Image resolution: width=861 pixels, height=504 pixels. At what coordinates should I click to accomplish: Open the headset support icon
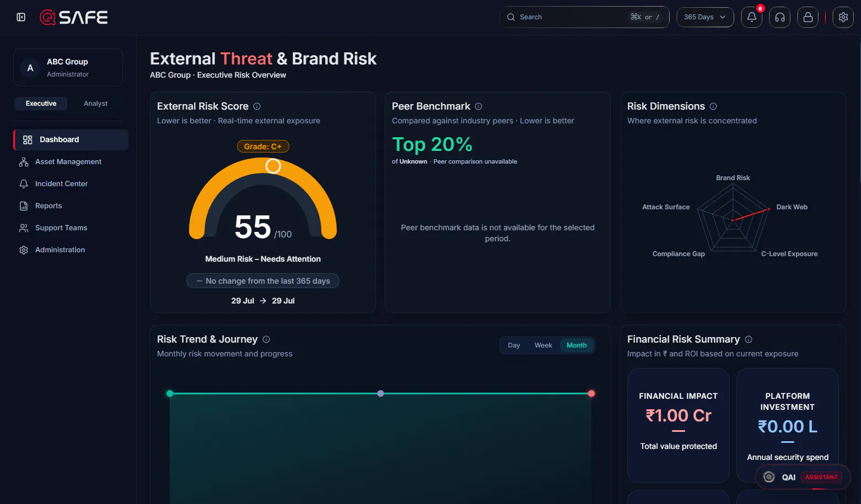click(780, 17)
